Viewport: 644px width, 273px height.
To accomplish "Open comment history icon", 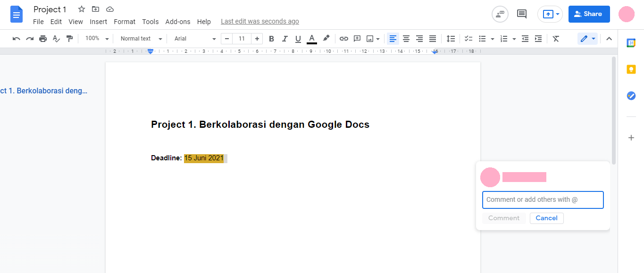I will [x=522, y=14].
